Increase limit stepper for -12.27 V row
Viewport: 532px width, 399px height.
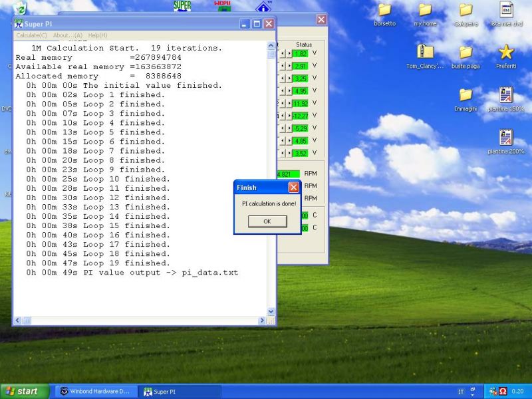(289, 116)
